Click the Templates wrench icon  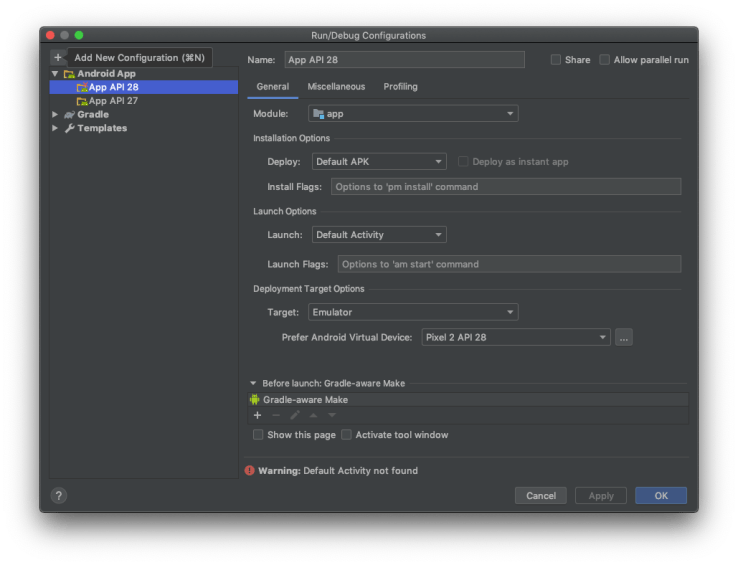(70, 128)
